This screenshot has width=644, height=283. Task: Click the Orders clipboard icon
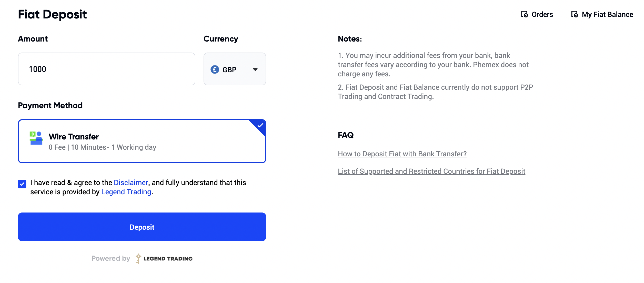pos(524,14)
